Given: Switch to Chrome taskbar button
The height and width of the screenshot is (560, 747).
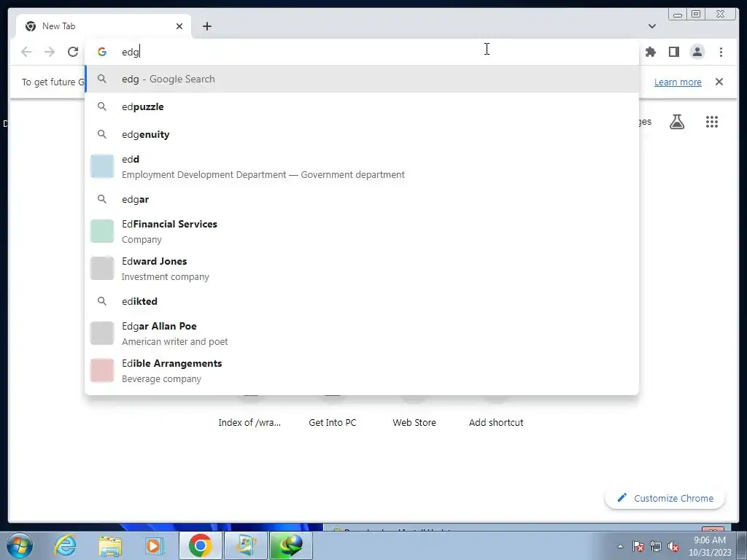Looking at the screenshot, I should click(x=200, y=545).
